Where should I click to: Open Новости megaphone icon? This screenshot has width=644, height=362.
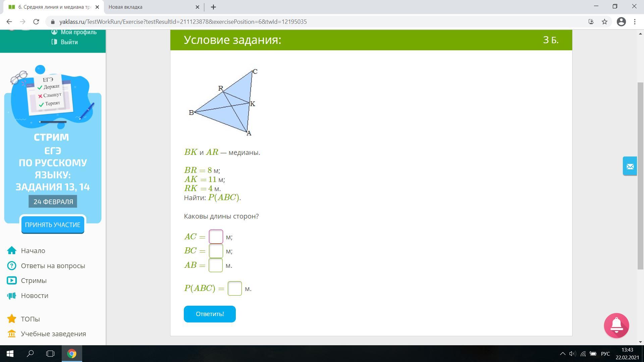(x=12, y=296)
